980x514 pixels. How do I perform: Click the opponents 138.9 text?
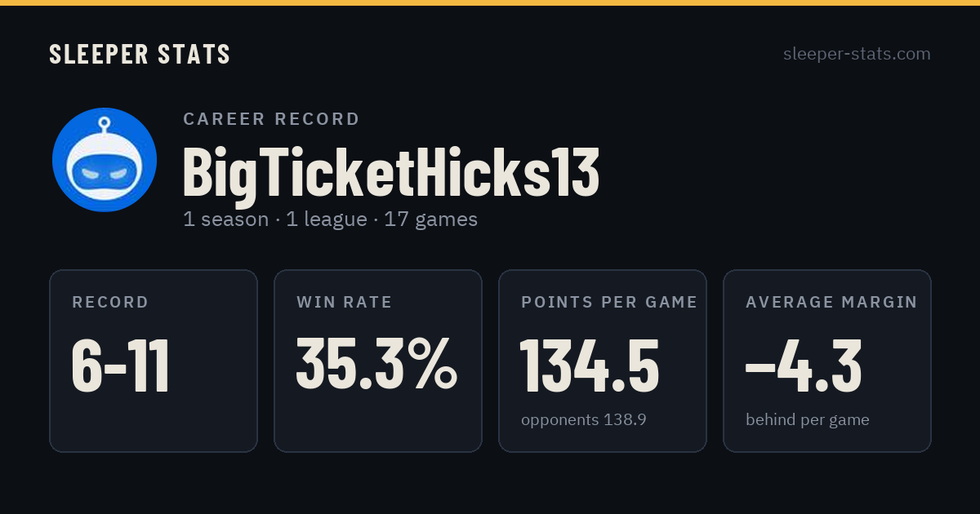(x=584, y=420)
